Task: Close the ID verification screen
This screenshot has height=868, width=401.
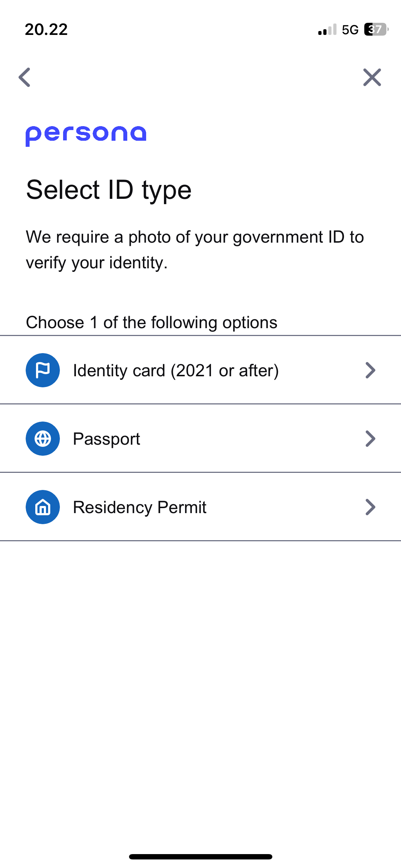Action: (x=372, y=77)
